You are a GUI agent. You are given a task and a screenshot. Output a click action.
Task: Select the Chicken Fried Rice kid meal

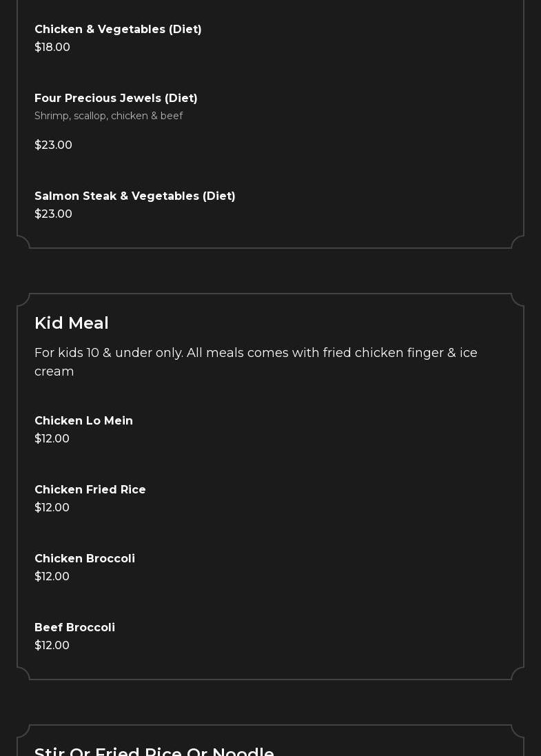coord(90,490)
